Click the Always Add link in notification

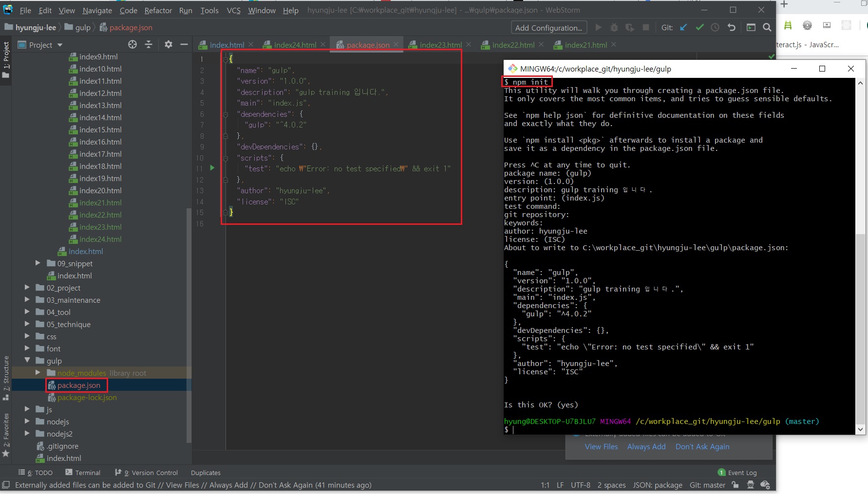click(x=646, y=447)
